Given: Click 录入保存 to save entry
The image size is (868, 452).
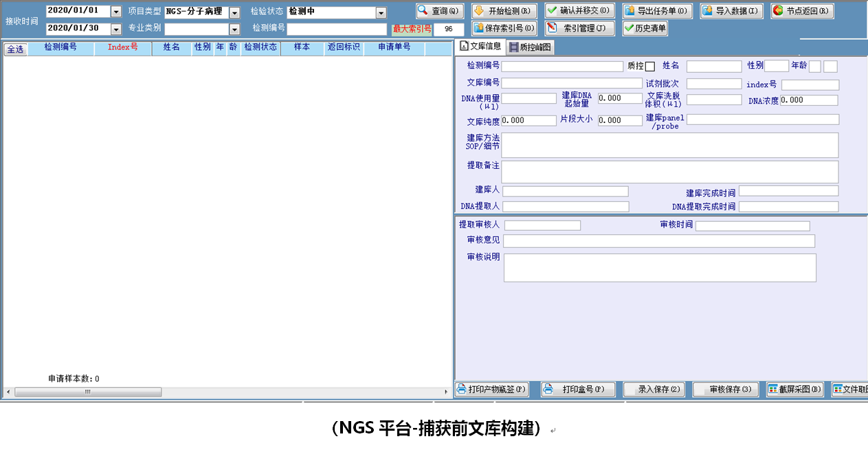Looking at the screenshot, I should [654, 389].
